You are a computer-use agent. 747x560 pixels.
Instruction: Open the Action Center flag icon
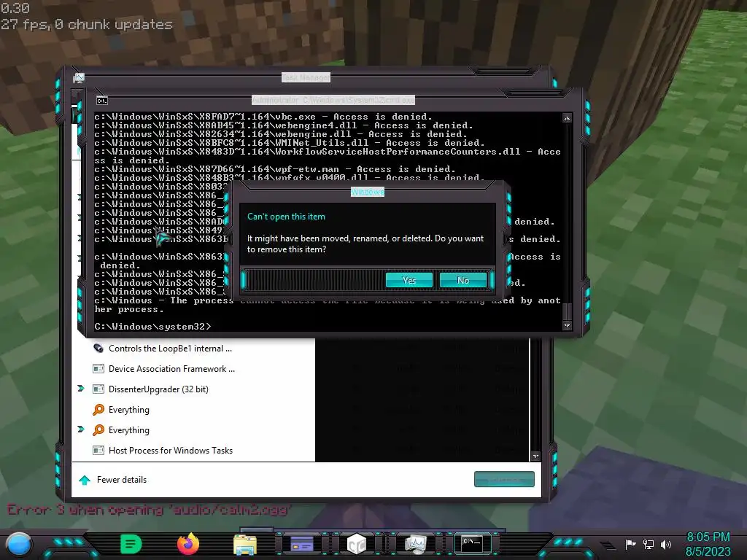631,544
